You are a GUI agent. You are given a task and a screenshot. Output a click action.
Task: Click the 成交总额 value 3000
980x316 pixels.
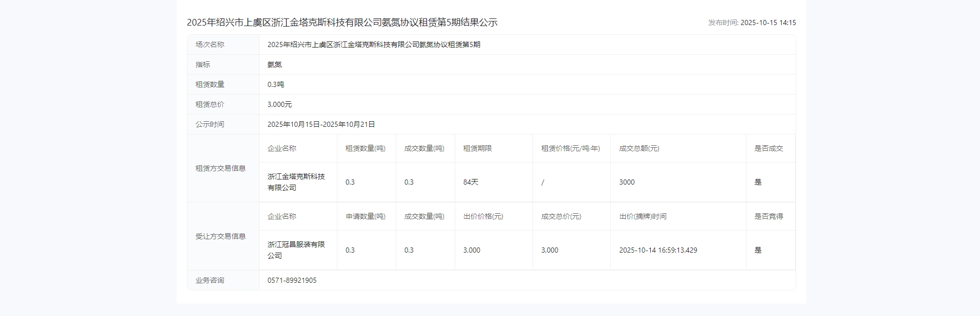click(x=627, y=182)
